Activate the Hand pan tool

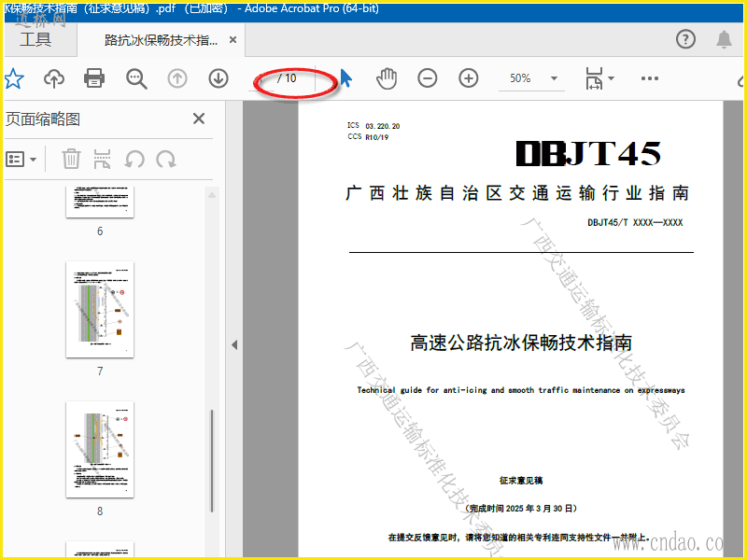coord(387,78)
